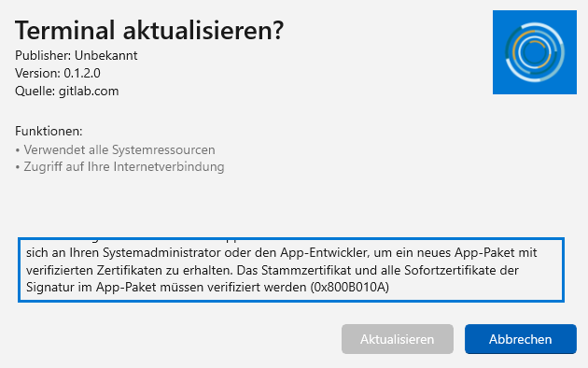The image size is (588, 368).
Task: Click the word 'Systemadministrator' in the error text
Action: (162, 253)
